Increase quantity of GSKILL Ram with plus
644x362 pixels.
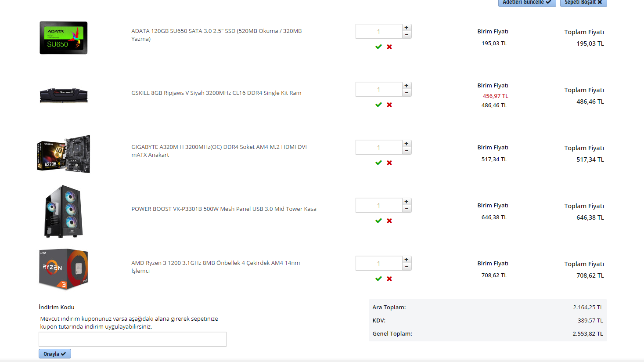coord(407,86)
